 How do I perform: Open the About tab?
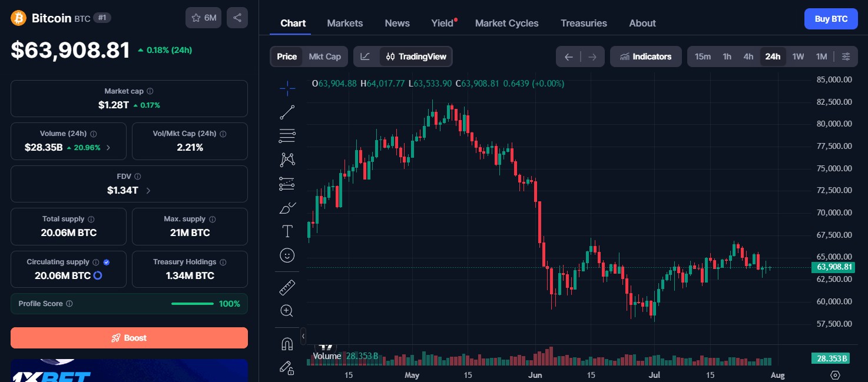(x=642, y=23)
